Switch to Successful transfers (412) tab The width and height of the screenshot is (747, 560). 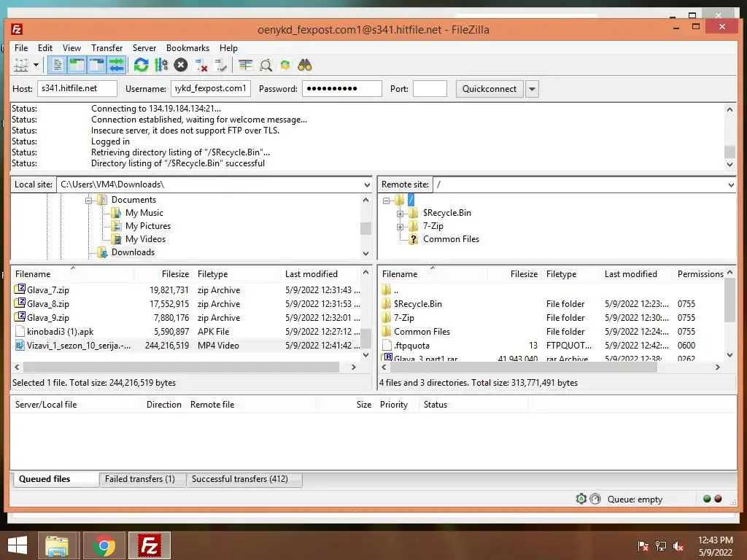pos(244,480)
